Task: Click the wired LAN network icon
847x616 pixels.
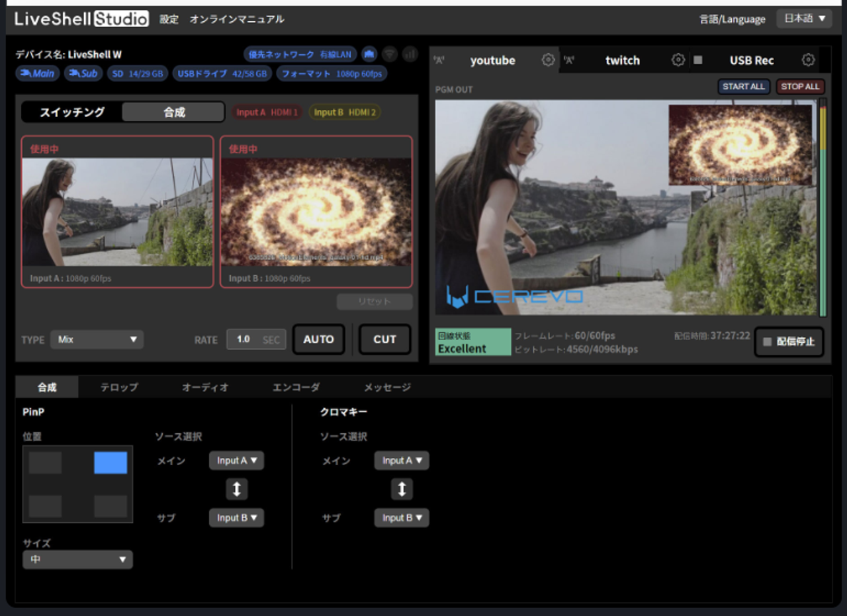Action: click(369, 54)
